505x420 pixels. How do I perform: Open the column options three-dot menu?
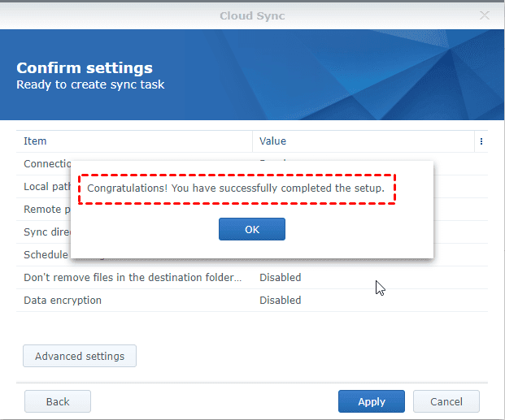point(481,141)
